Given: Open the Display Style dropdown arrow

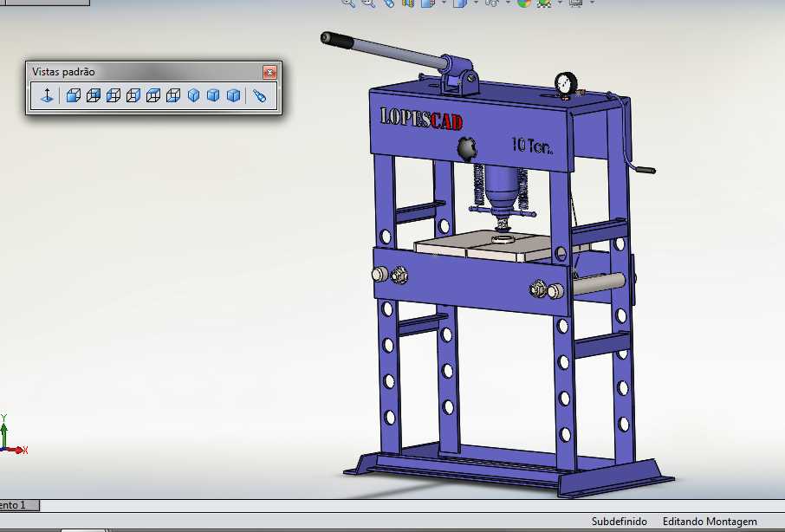Looking at the screenshot, I should (x=476, y=3).
